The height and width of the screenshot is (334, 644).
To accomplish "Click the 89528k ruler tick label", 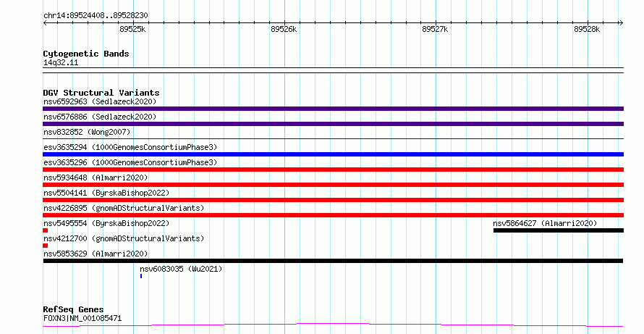I will click(587, 29).
